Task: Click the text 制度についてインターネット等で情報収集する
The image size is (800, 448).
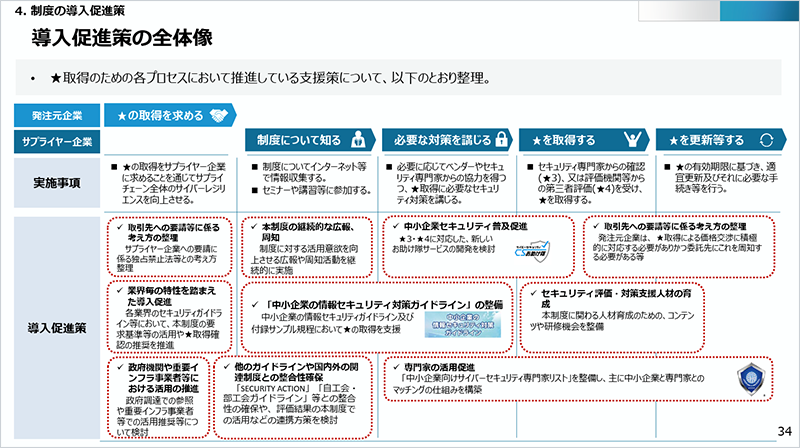Action: click(x=314, y=172)
